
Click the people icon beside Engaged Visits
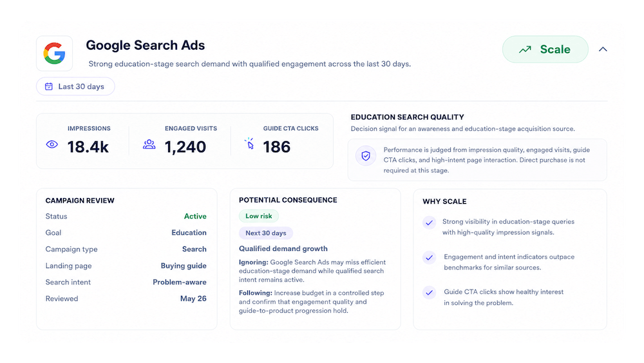click(149, 144)
